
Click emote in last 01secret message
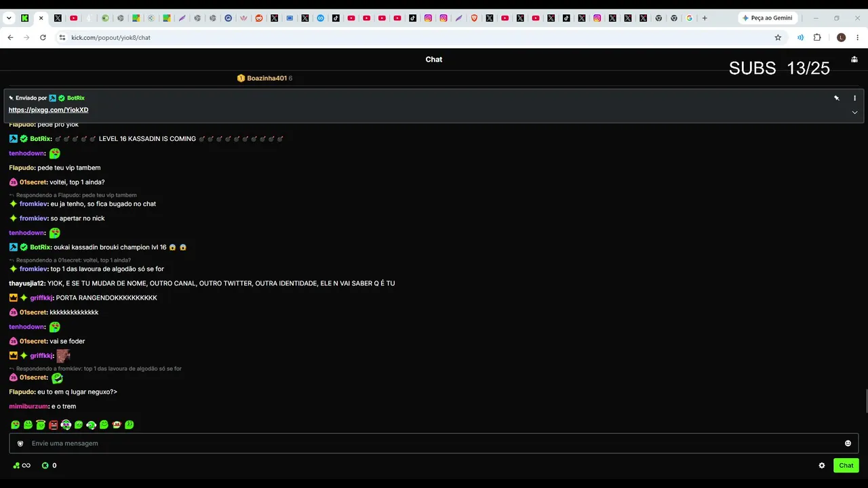[x=58, y=378]
